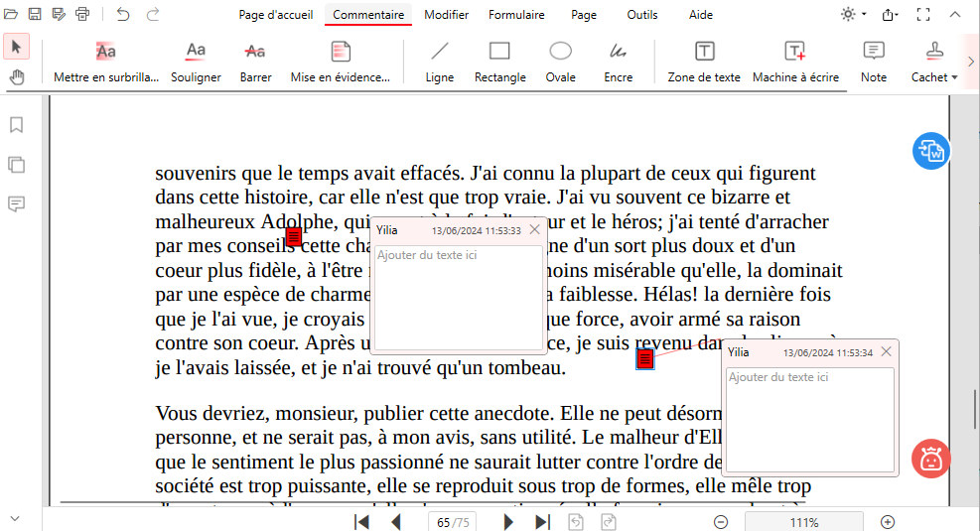
Task: Redo the last undone action
Action: (153, 14)
